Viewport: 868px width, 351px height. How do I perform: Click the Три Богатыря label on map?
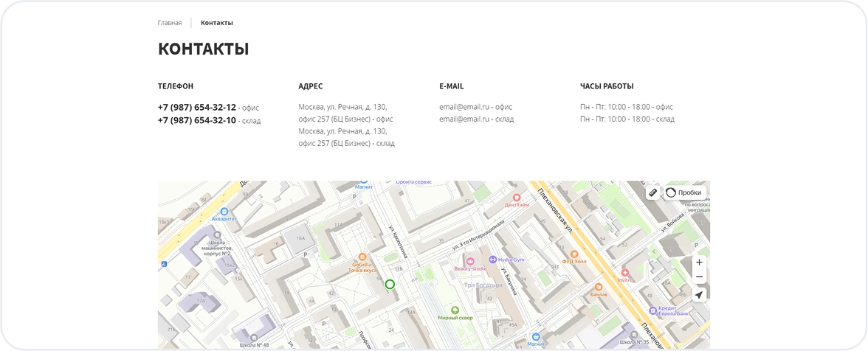[483, 285]
